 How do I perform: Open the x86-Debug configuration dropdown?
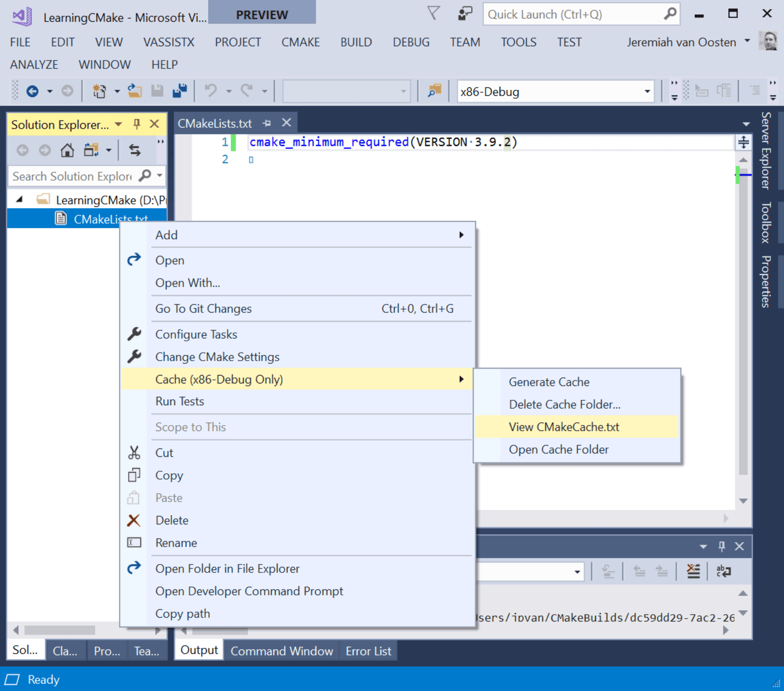click(647, 91)
